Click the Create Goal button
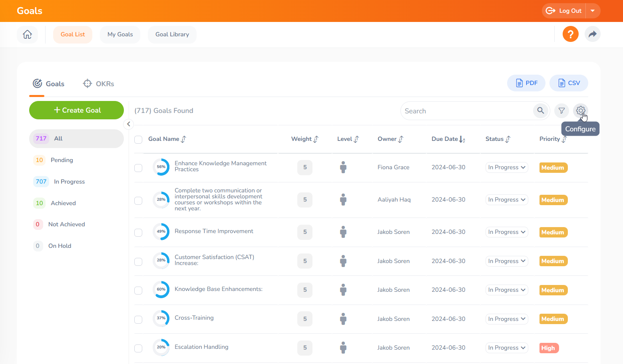The width and height of the screenshot is (623, 364). pos(76,110)
